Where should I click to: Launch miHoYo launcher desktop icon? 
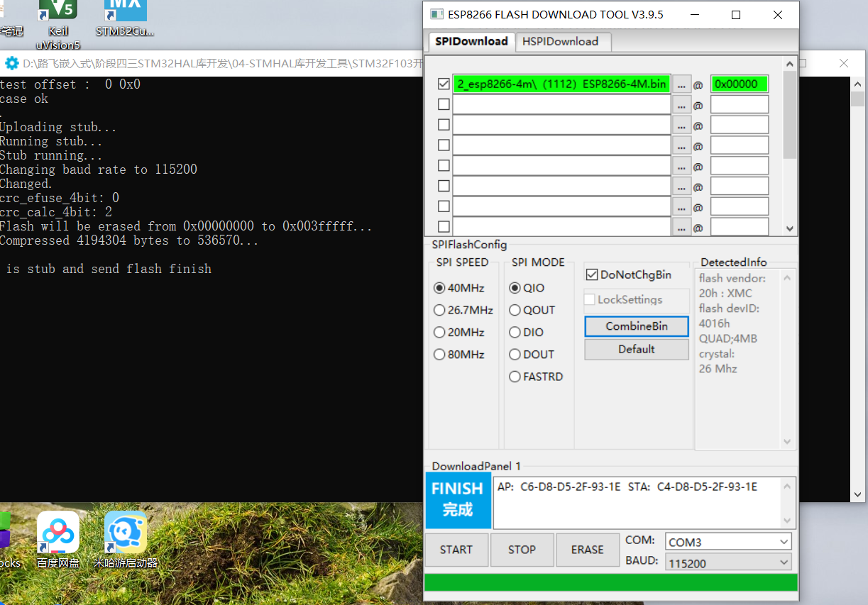[126, 540]
